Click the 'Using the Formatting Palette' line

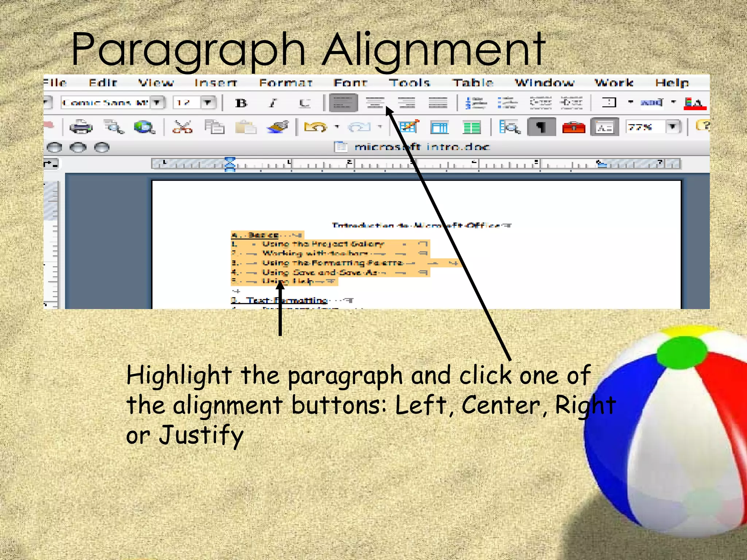[x=333, y=263]
